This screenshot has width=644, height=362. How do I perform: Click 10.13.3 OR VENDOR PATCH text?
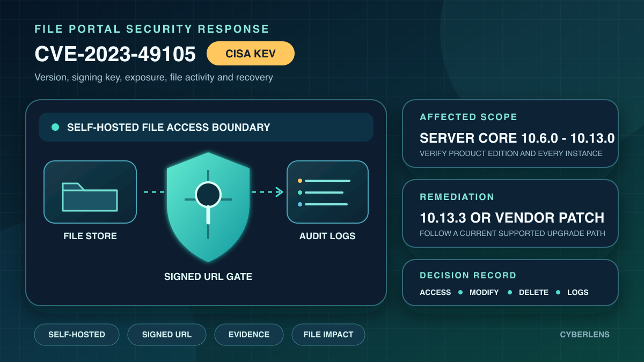coord(512,218)
